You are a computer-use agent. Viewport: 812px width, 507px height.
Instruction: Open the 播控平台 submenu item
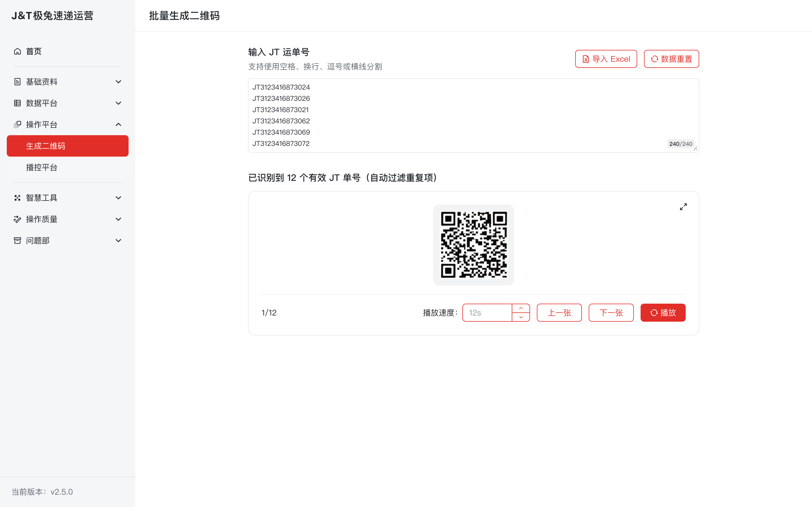coord(42,167)
